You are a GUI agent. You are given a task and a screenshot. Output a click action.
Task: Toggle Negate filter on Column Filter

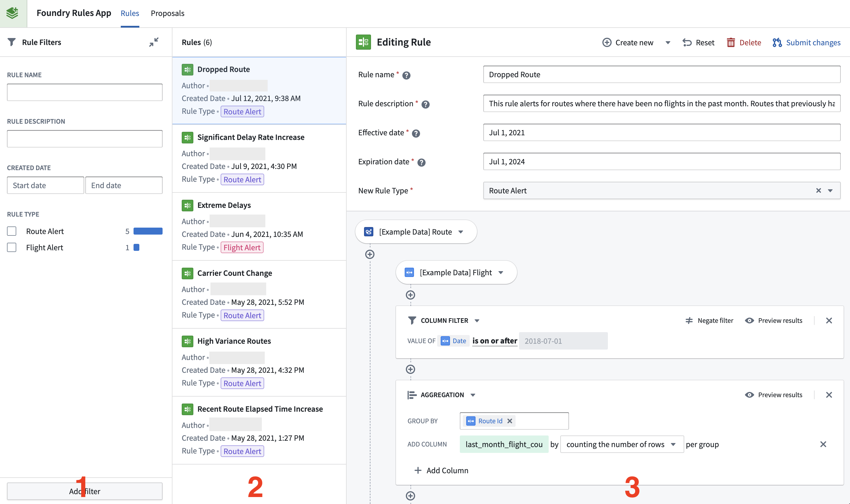tap(709, 320)
